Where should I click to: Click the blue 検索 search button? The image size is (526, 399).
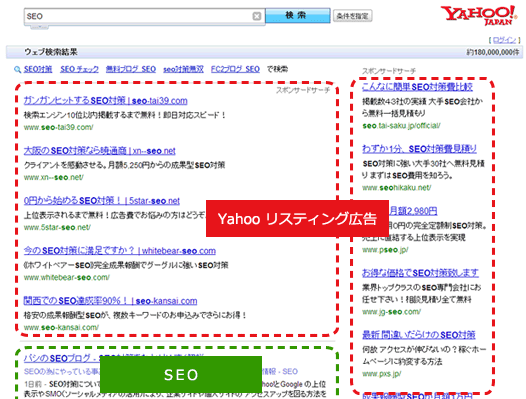click(x=298, y=15)
